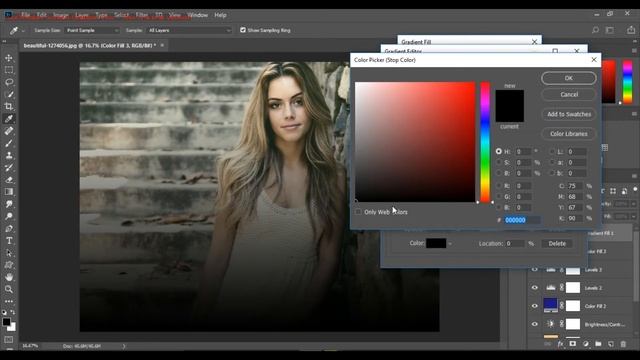Screen dimensions: 640x360
Task: Hide the Brightness/Contrast layer
Action: tap(535, 324)
